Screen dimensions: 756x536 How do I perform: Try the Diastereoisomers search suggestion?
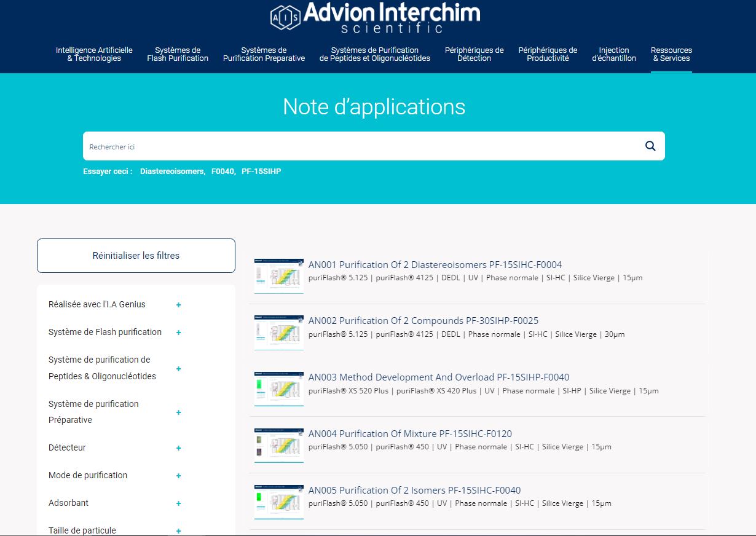(x=172, y=171)
